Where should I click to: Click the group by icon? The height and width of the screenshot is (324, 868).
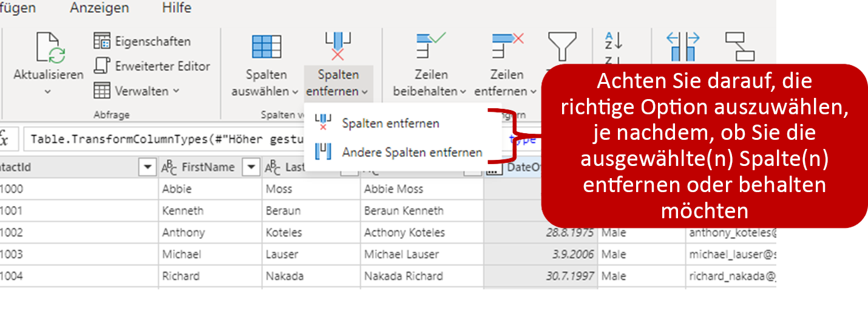(x=740, y=47)
